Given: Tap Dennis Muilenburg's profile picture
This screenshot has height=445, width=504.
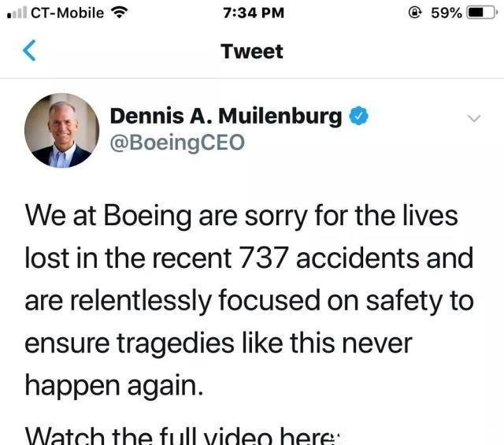Looking at the screenshot, I should (62, 130).
